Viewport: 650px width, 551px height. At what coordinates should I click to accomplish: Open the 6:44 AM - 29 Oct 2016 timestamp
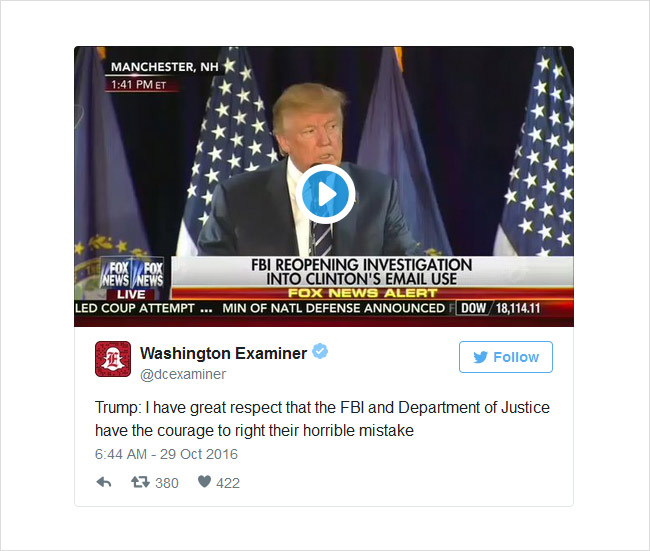[166, 454]
